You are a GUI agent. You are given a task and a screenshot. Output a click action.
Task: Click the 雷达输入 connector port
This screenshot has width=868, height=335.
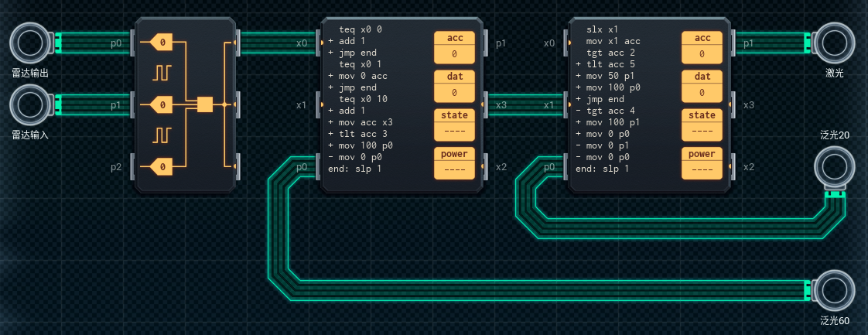(x=31, y=104)
